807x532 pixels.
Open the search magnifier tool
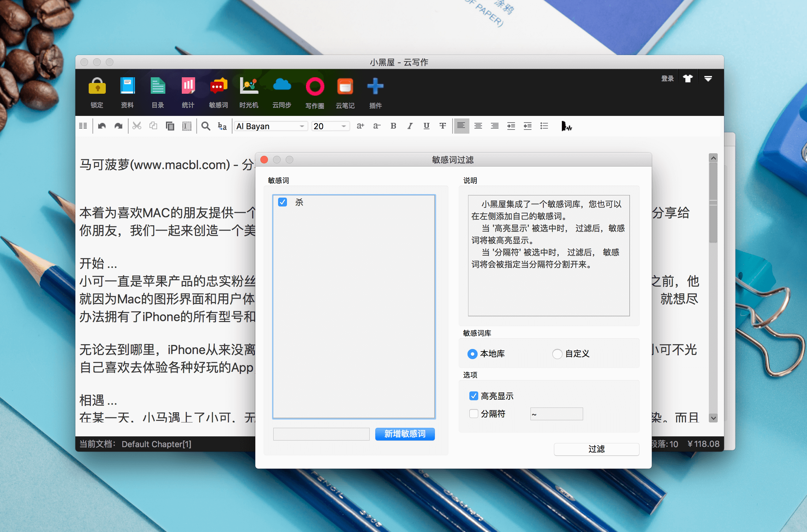coord(206,126)
